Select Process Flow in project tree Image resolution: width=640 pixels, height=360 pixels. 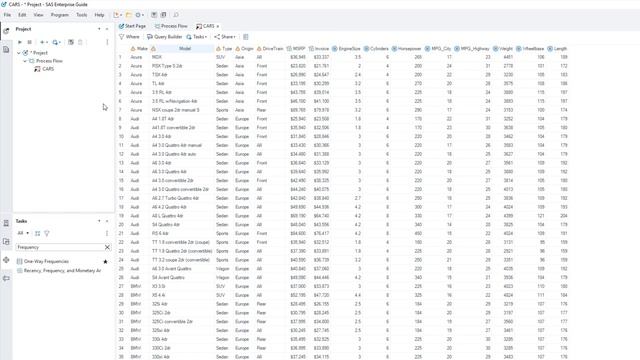46,61
